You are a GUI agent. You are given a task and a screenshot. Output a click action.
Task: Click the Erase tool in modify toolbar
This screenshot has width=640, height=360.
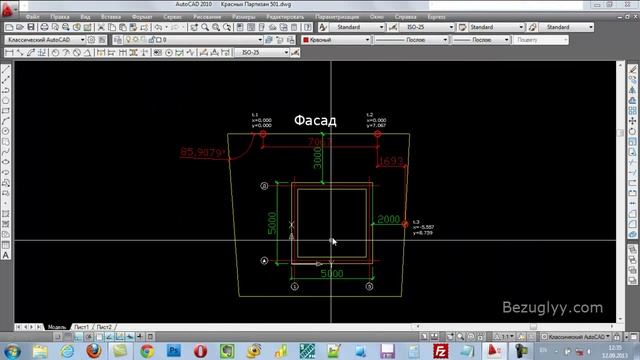pyautogui.click(x=632, y=70)
